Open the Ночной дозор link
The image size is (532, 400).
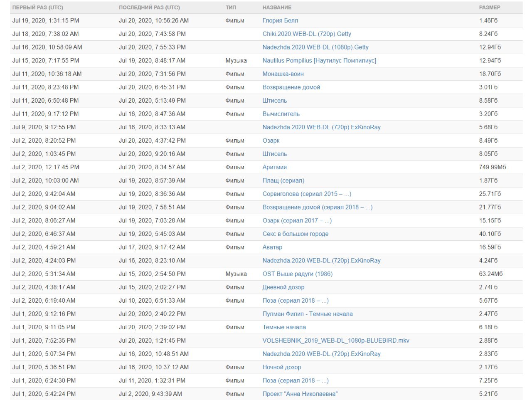282,367
